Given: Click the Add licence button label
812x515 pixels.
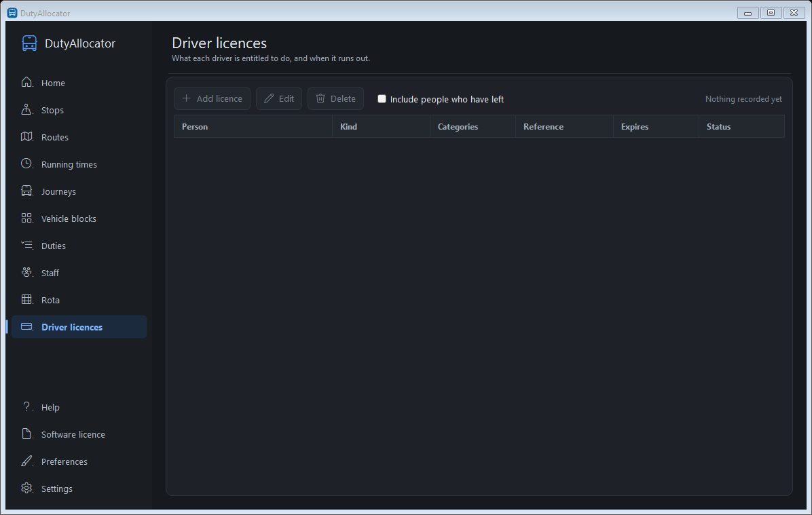Looking at the screenshot, I should [219, 98].
